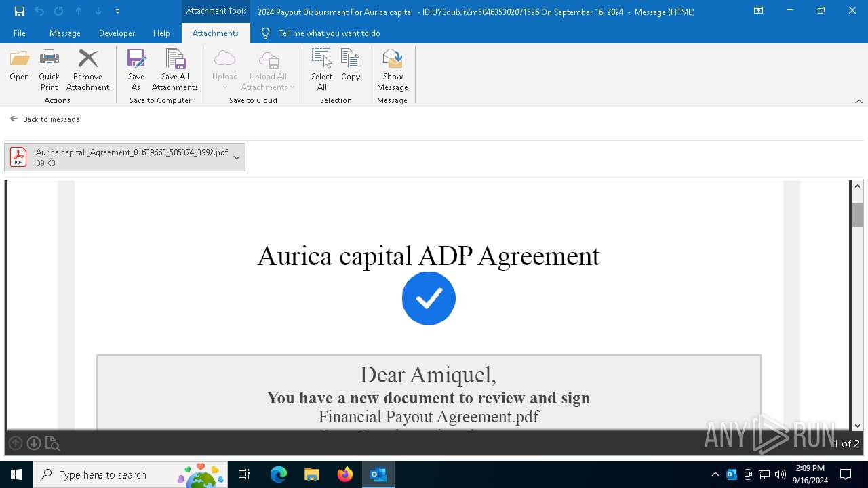Open dropdown arrow on PDF attachment chip
Image resolution: width=868 pixels, height=488 pixels.
237,157
